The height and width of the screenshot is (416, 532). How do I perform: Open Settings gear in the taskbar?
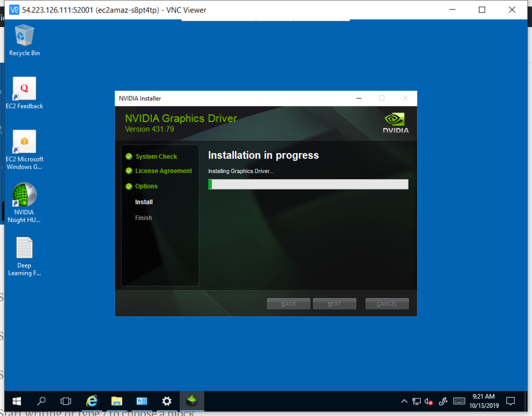pos(167,401)
